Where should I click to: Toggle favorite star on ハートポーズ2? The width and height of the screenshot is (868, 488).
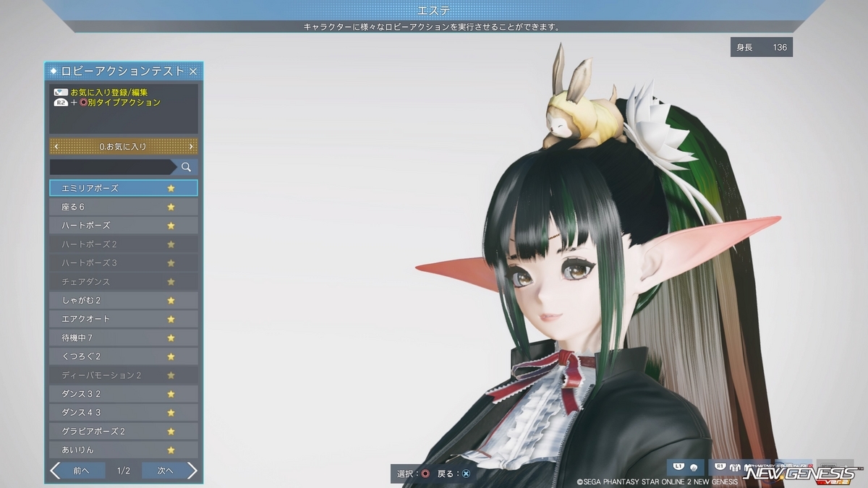click(171, 244)
